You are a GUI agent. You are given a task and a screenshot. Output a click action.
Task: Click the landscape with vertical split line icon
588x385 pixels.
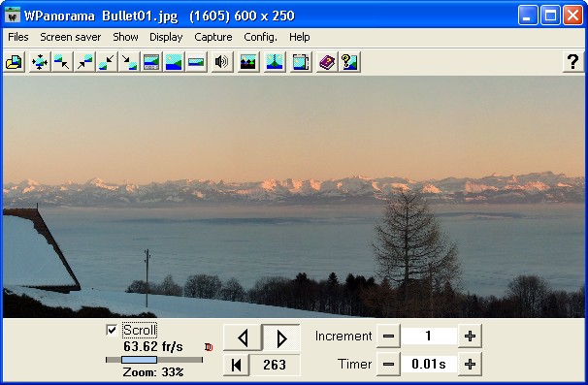coord(275,61)
